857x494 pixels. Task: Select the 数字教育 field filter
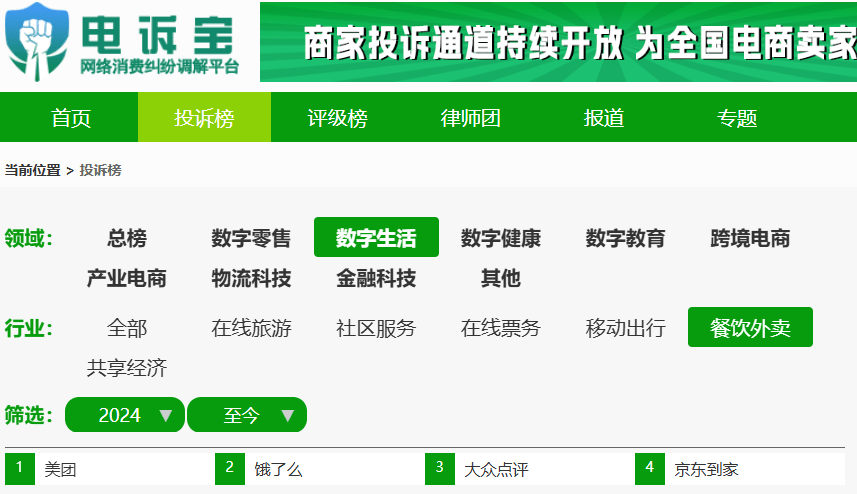(625, 238)
